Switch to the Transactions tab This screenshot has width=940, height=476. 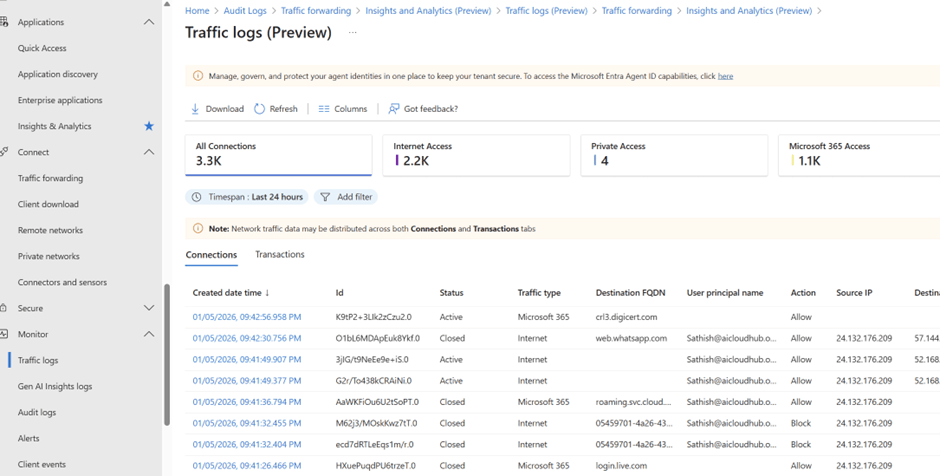pos(279,255)
